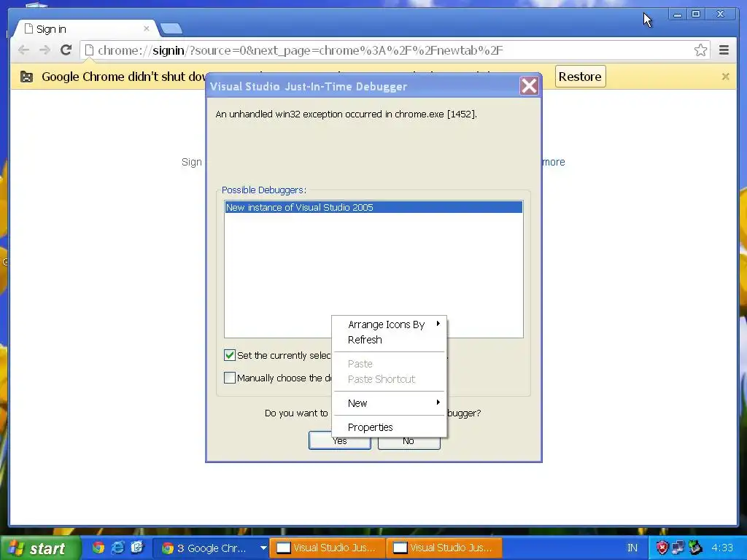Click the sad folder icon in infobar
Image resolution: width=747 pixels, height=560 pixels.
(27, 77)
